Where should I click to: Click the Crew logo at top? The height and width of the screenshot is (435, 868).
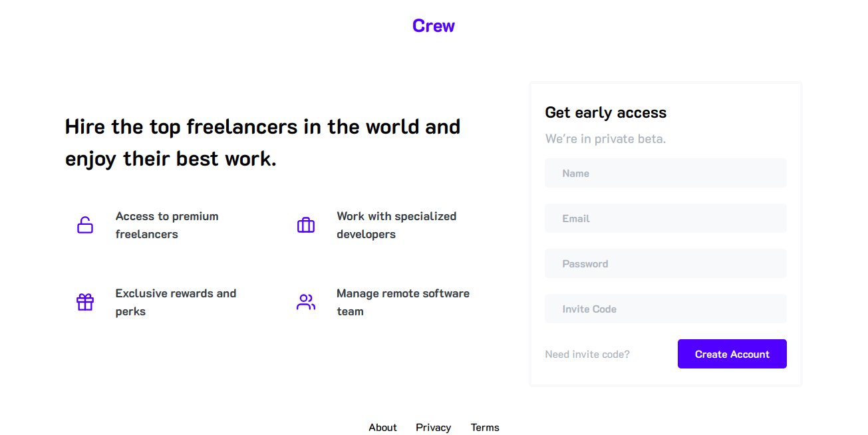point(434,26)
